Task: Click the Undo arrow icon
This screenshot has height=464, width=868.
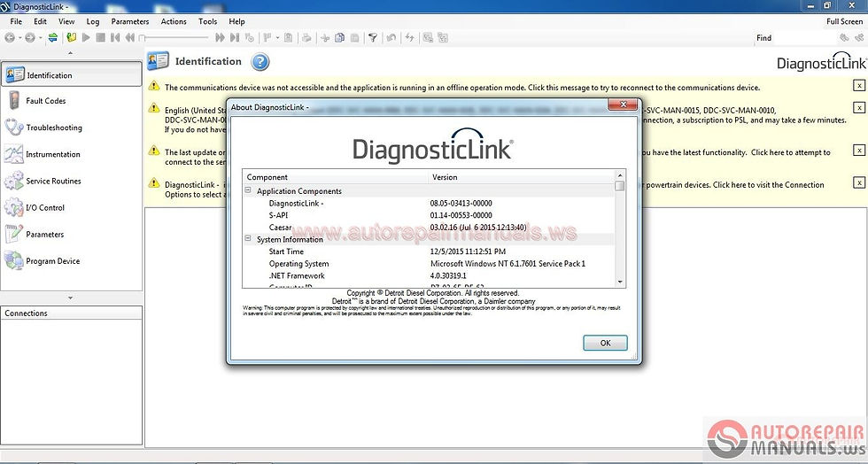Action: click(x=391, y=38)
